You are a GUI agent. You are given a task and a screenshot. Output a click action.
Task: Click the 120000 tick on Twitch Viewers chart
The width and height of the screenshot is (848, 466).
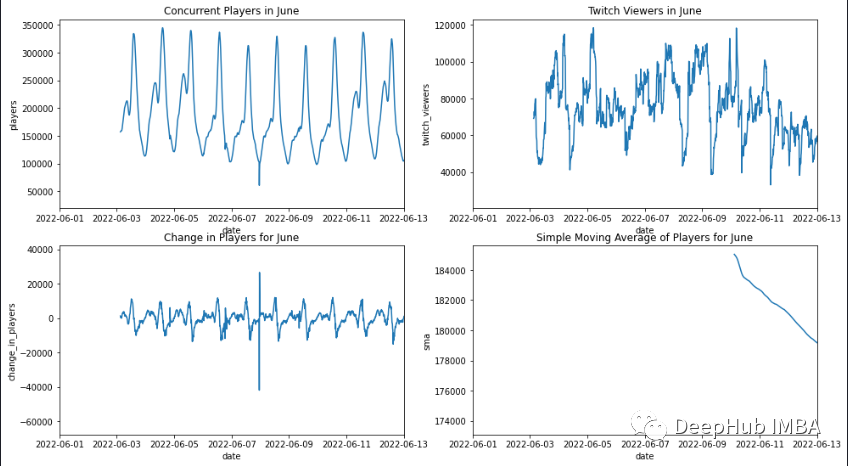[x=450, y=25]
